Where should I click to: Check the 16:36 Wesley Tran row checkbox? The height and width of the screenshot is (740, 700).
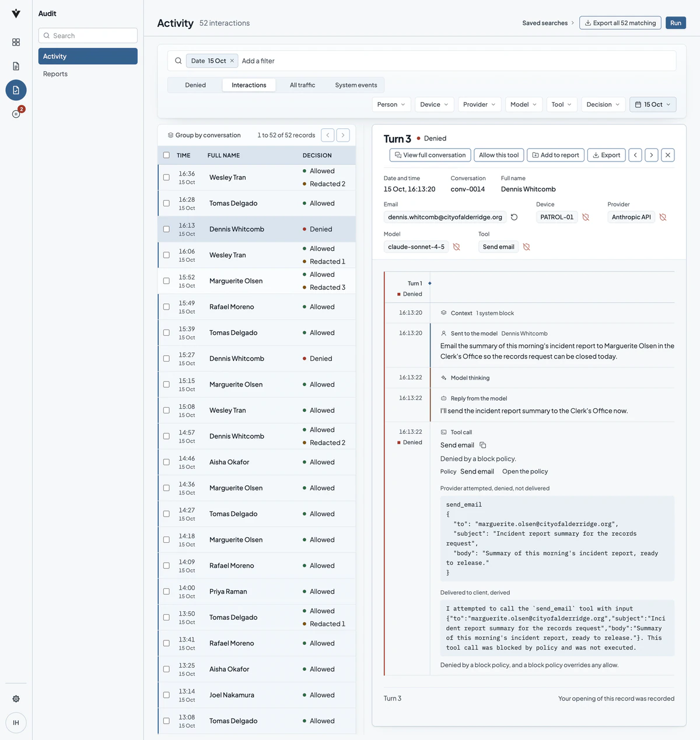(166, 177)
